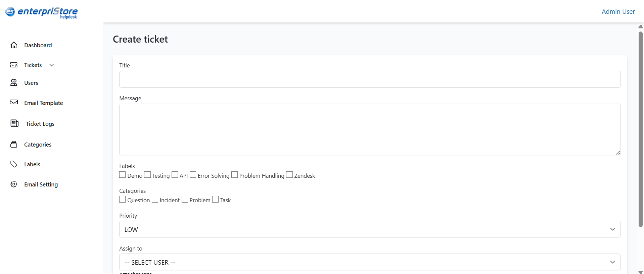Go to Ticket Logs menu item

[x=40, y=124]
